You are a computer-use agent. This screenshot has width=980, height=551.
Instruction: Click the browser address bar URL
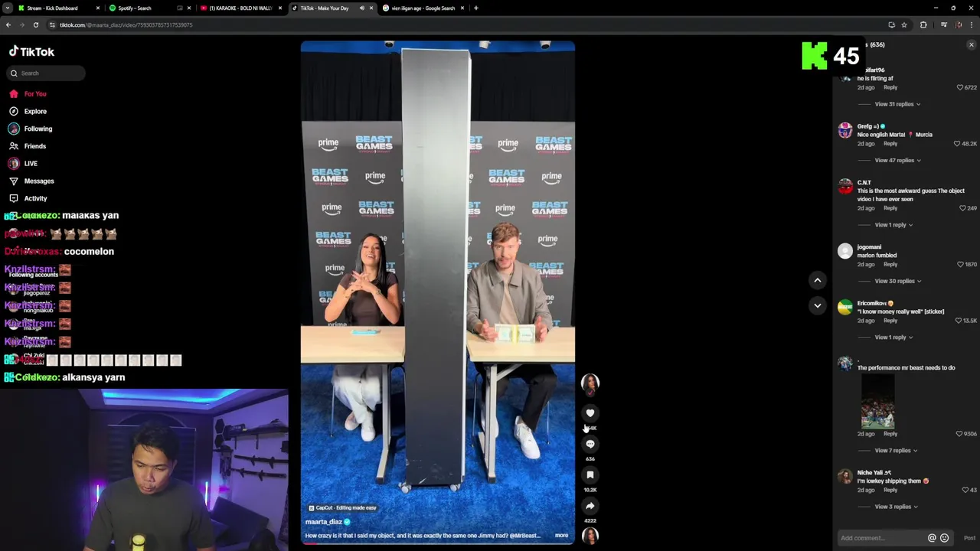pos(126,25)
